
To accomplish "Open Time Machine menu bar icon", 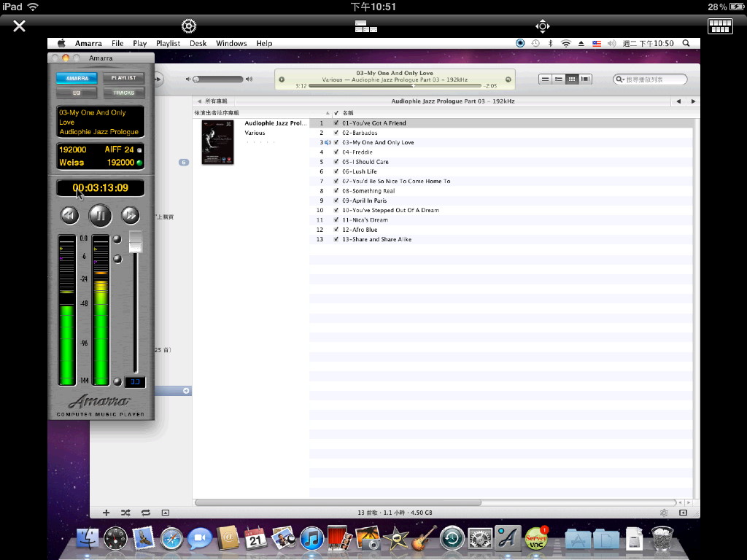I will click(535, 43).
